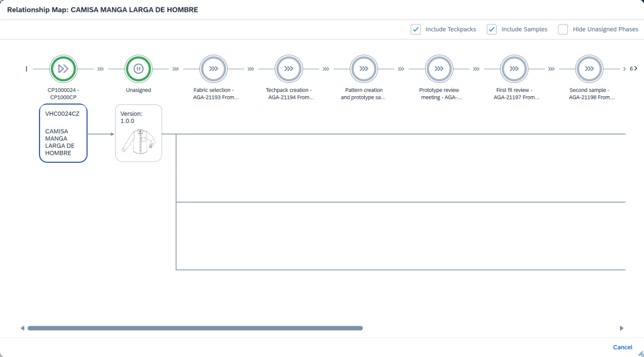Click the Techpack creation AGA-21194 label
This screenshot has width=644, height=357.
coord(289,94)
